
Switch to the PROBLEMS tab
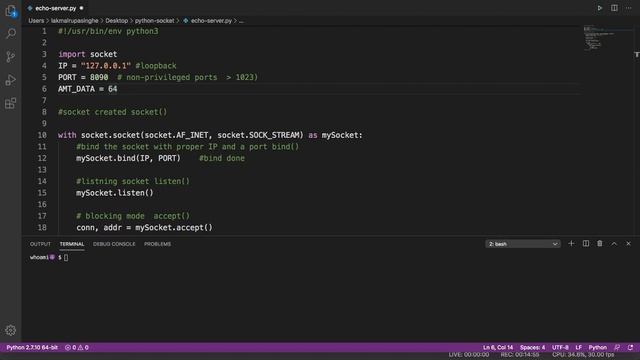tap(158, 244)
